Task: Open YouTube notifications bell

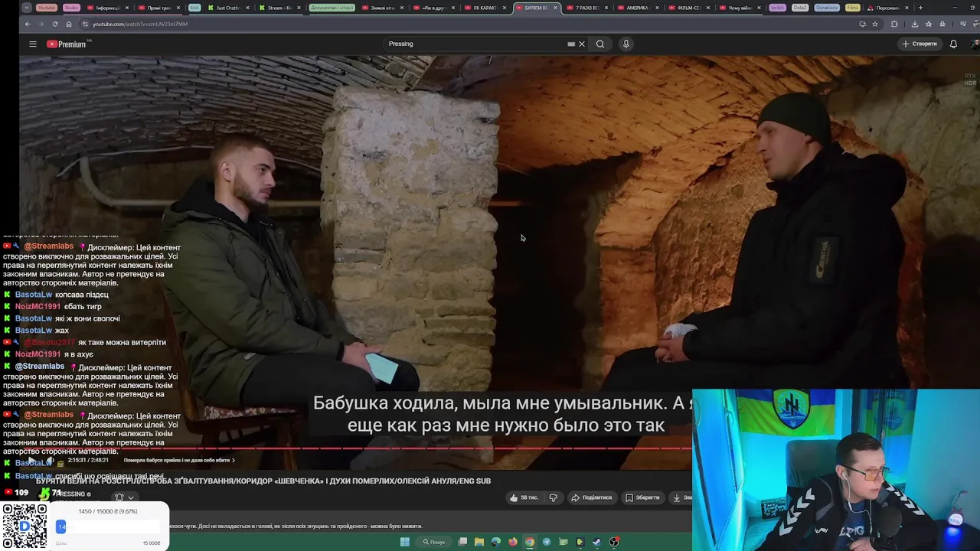Action: click(953, 44)
